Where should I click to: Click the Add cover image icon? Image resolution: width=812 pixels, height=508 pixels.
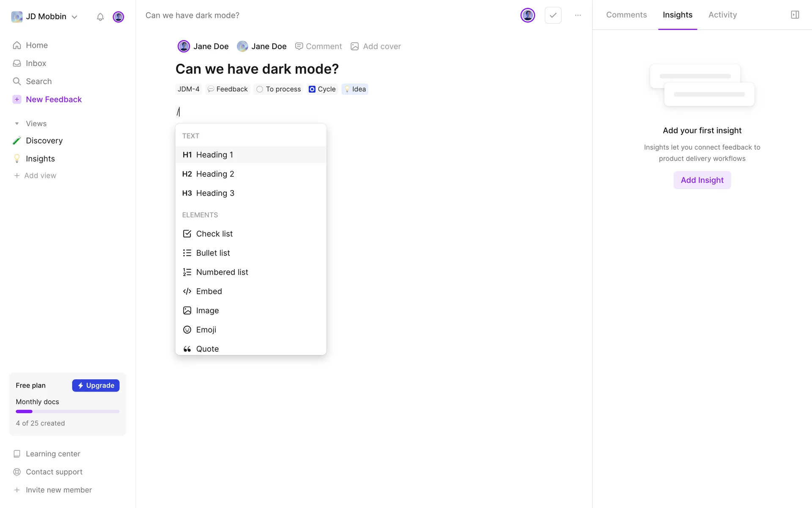coord(355,46)
